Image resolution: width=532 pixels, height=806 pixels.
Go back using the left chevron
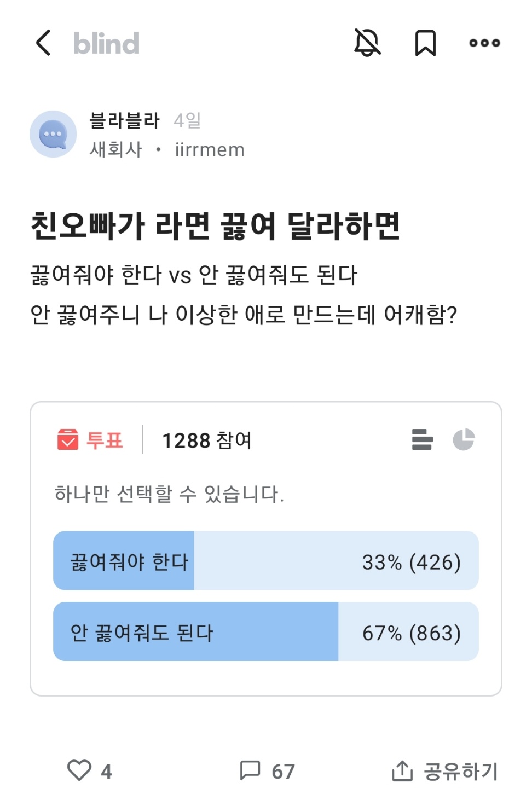43,43
